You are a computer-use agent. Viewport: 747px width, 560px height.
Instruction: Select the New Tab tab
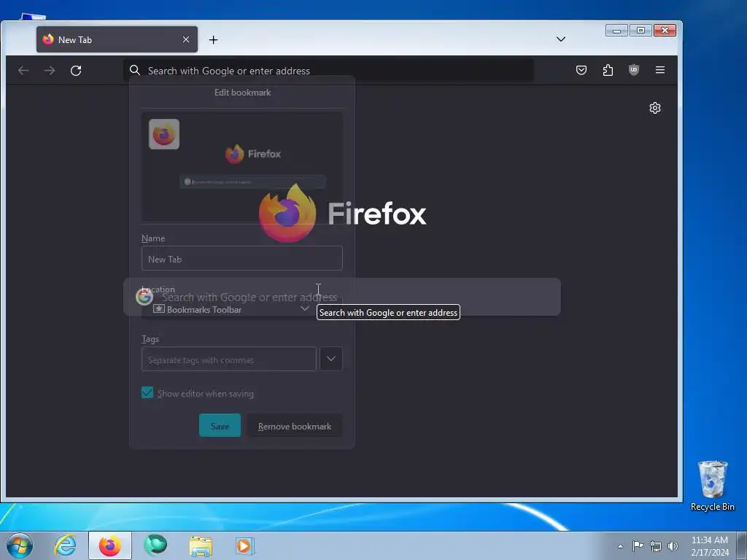click(x=117, y=39)
